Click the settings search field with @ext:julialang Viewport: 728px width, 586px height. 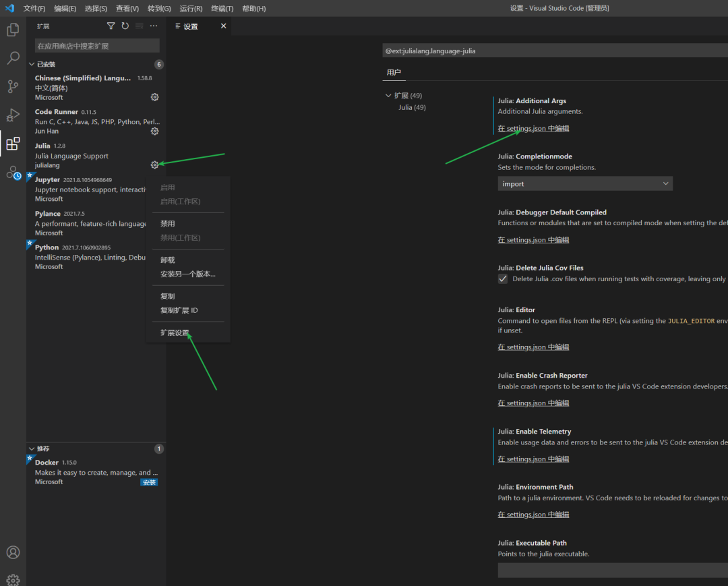(555, 51)
